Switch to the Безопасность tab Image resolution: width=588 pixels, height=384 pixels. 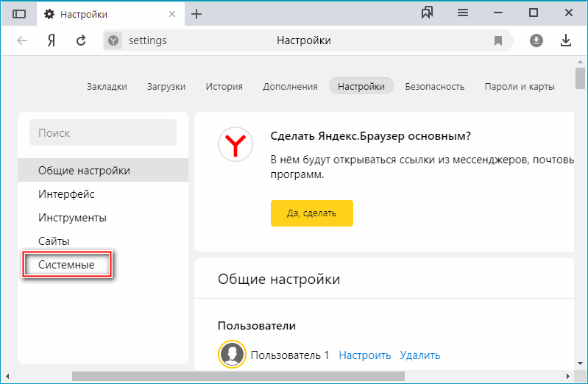(x=435, y=87)
